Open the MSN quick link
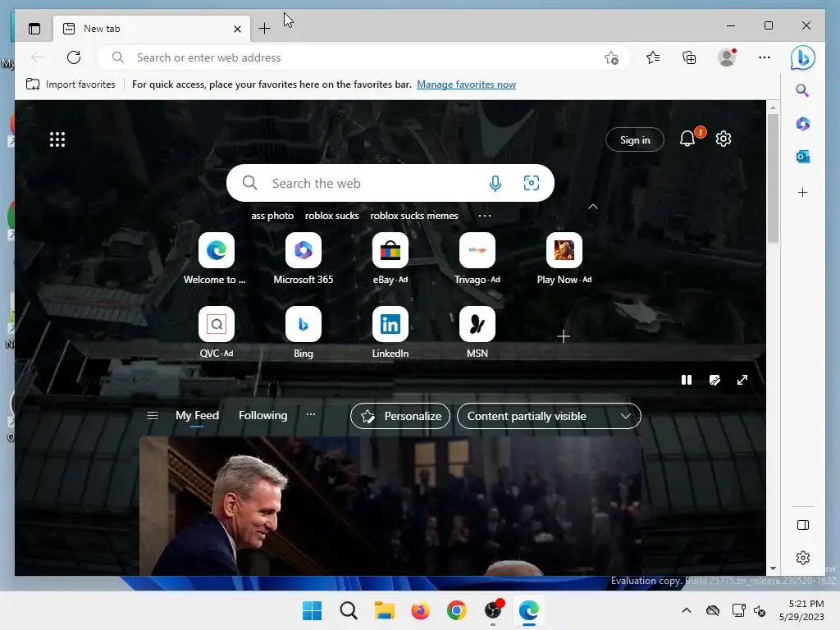Image resolution: width=840 pixels, height=630 pixels. coord(477,333)
